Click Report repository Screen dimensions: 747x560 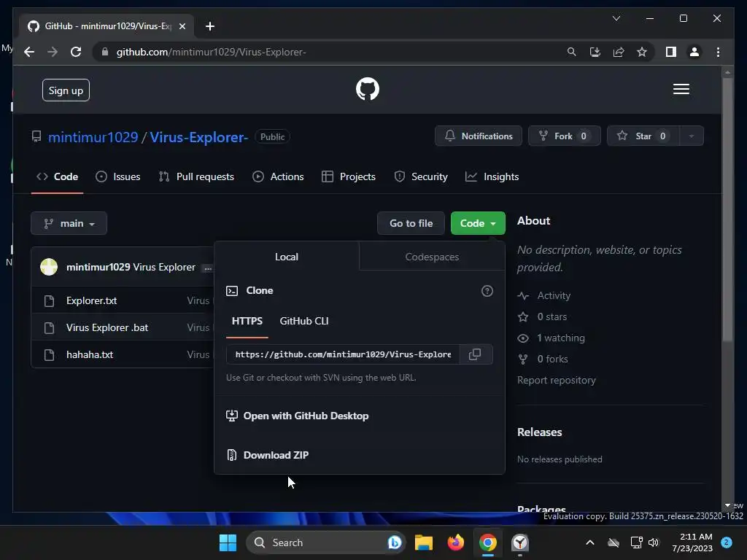click(557, 380)
